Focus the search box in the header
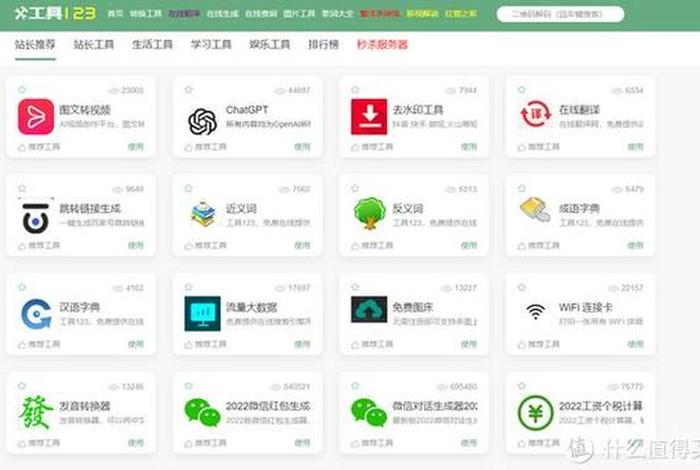 click(x=560, y=14)
